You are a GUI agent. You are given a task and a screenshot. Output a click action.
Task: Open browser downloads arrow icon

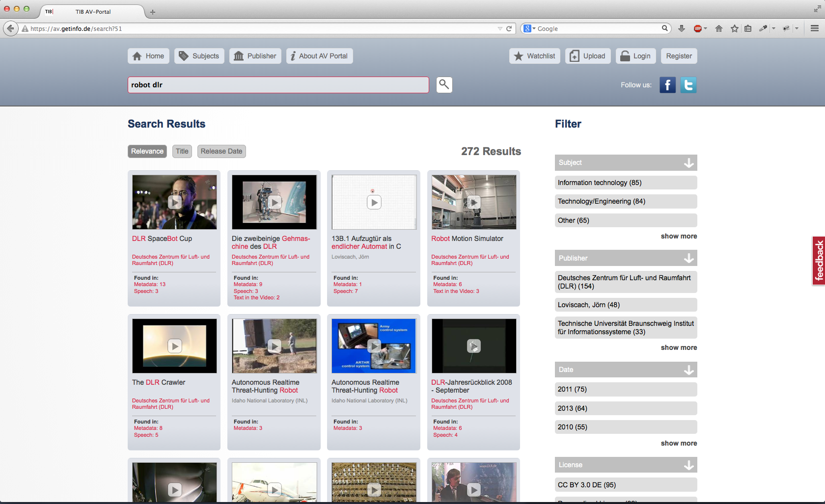coord(682,28)
